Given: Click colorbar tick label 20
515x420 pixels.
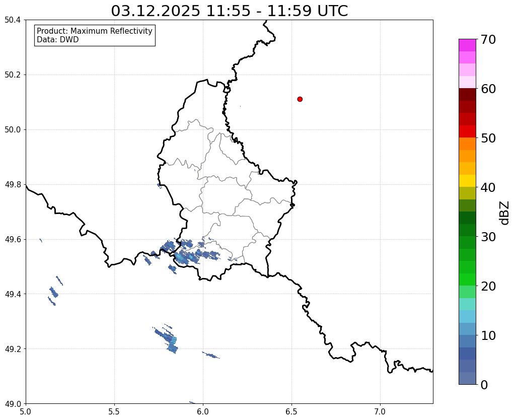Looking at the screenshot, I should 488,286.
